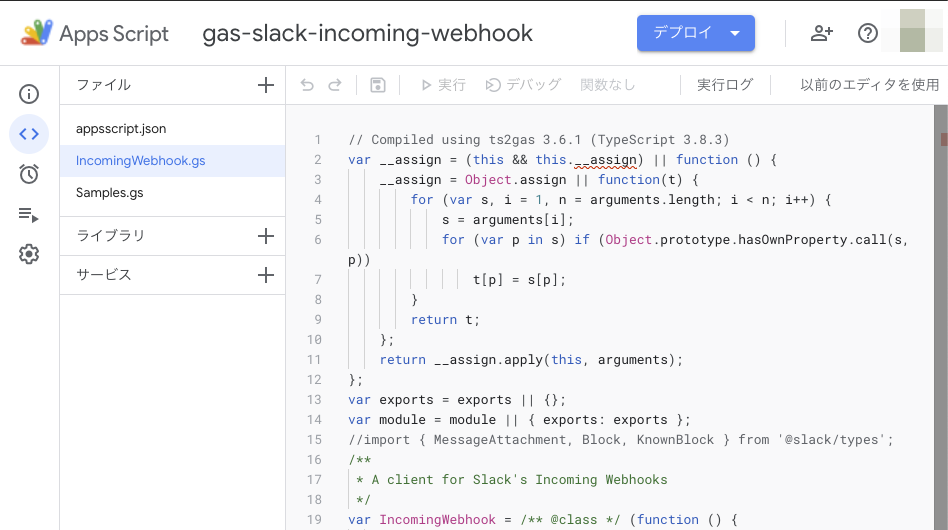Image resolution: width=948 pixels, height=530 pixels.
Task: Open the user account avatar
Action: click(912, 30)
